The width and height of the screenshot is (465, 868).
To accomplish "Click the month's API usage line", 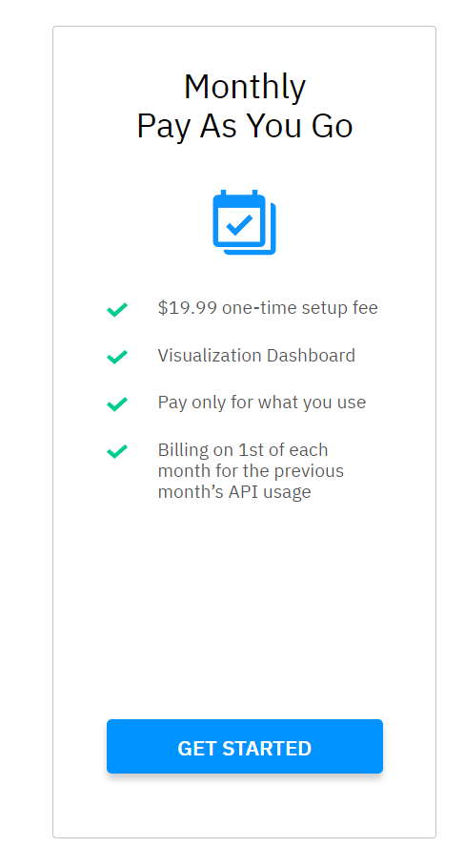I will [234, 492].
